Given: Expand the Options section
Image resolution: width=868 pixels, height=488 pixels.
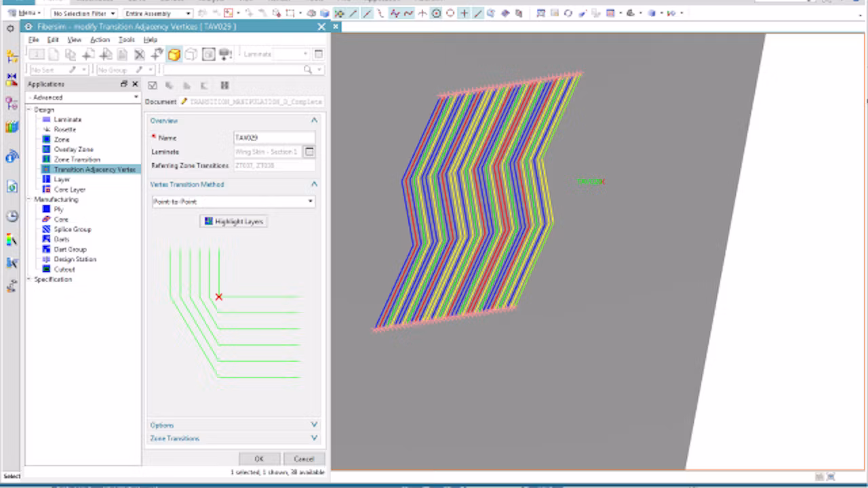Looking at the screenshot, I should tap(314, 425).
